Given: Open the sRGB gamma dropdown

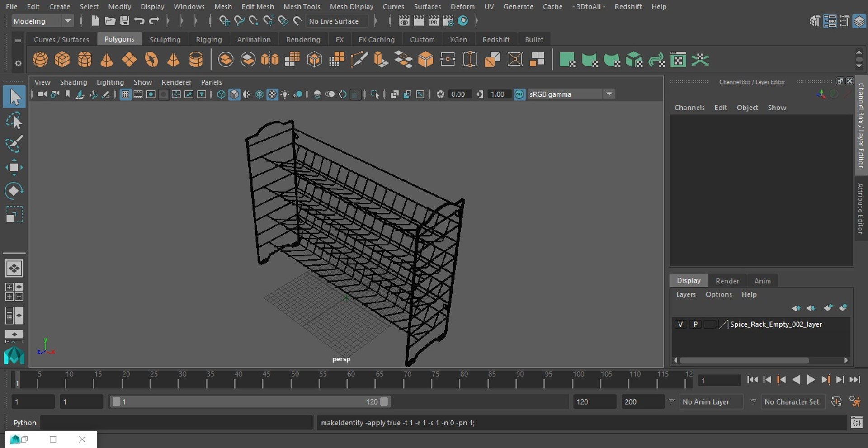Looking at the screenshot, I should tap(571, 94).
